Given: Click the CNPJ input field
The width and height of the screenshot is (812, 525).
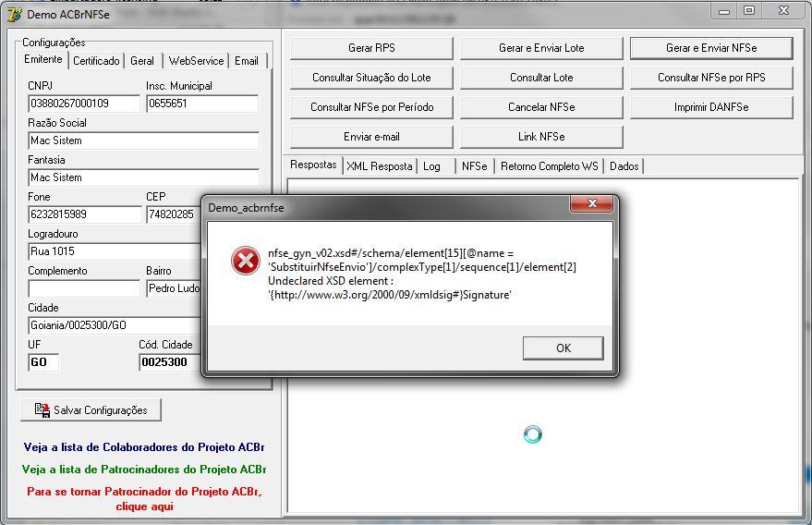Looking at the screenshot, I should pyautogui.click(x=84, y=104).
